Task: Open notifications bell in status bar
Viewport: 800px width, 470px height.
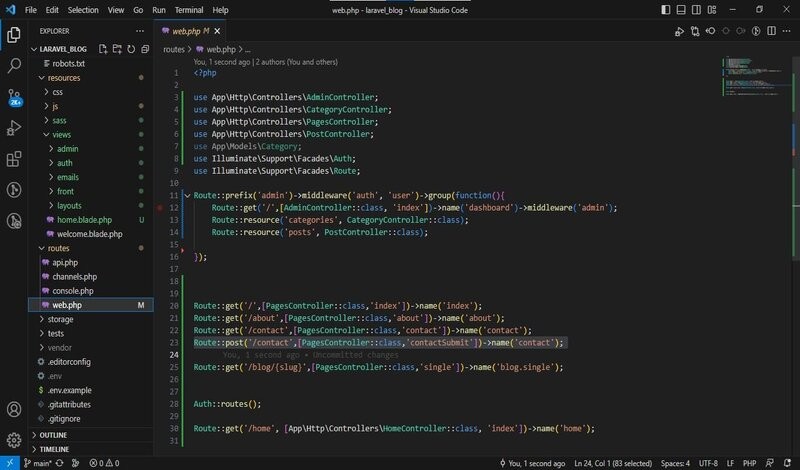Action: point(787,463)
